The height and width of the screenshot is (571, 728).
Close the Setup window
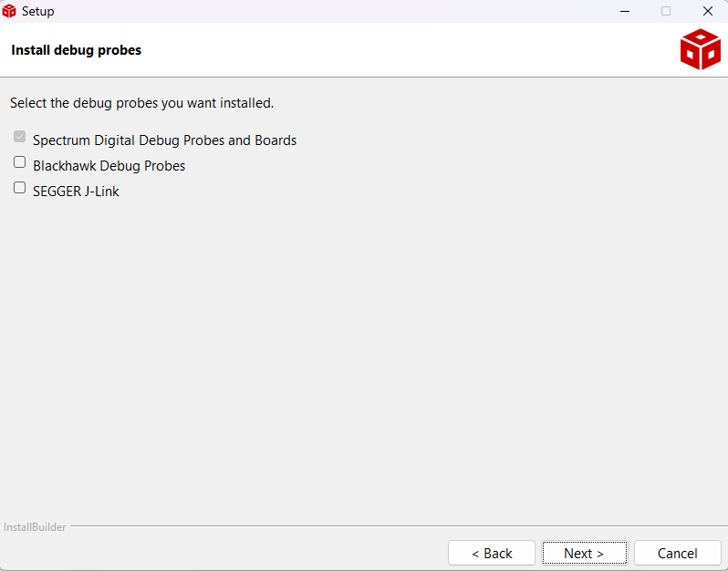[708, 11]
